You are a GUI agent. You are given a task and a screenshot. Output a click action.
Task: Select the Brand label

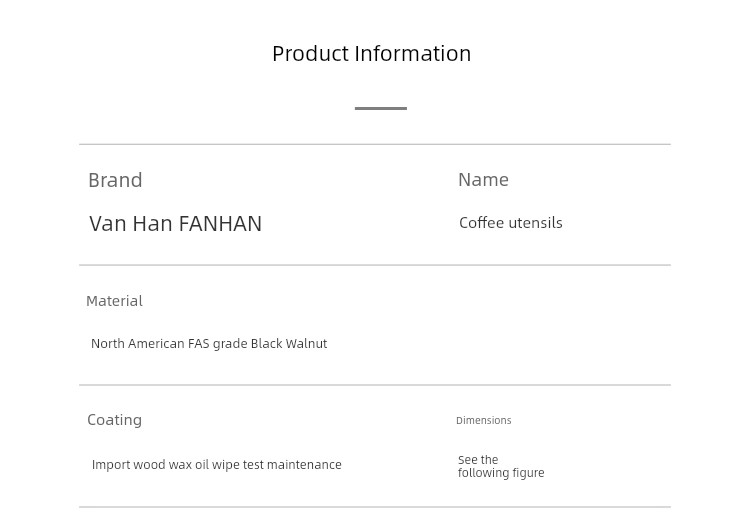(x=115, y=180)
